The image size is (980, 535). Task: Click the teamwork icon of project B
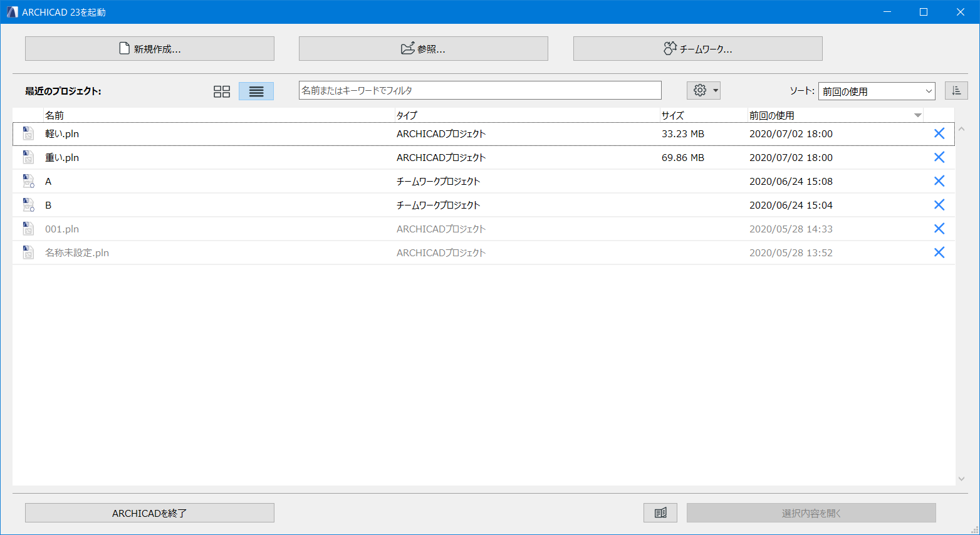tap(28, 205)
